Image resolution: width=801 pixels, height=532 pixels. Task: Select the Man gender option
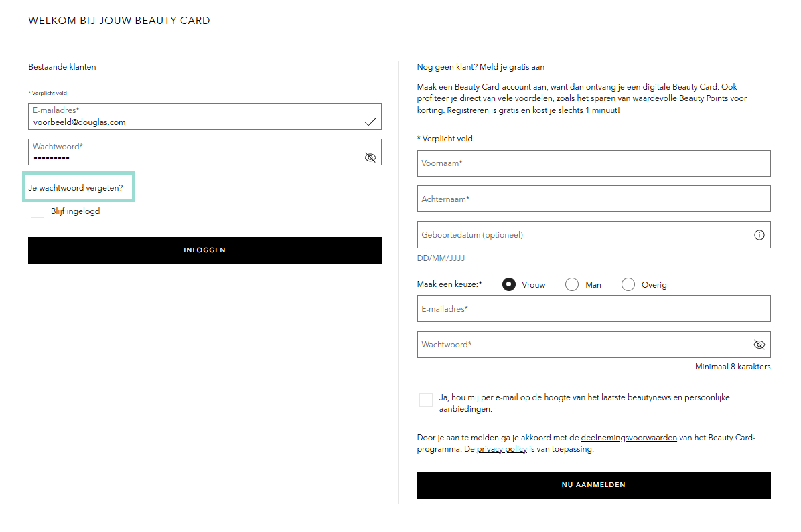point(572,284)
